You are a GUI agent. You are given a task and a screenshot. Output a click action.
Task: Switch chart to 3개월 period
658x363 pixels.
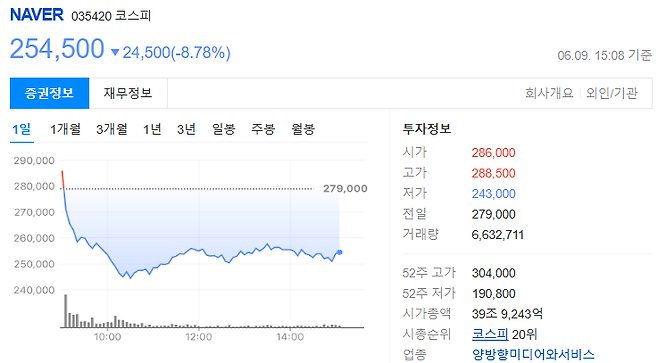[112, 129]
